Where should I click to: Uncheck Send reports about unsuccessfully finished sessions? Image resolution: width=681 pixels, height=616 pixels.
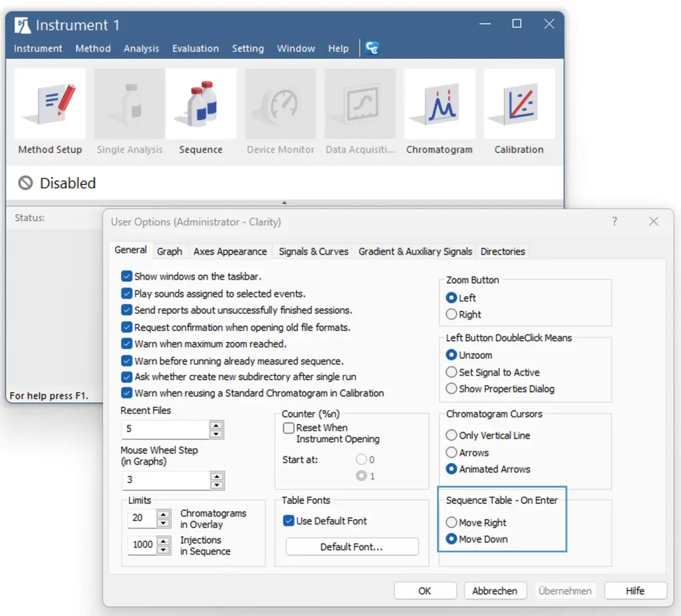126,310
